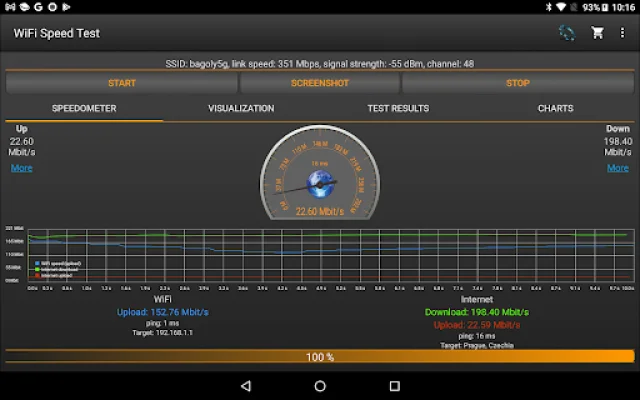This screenshot has width=640, height=400.
Task: Switch to the Visualization tab
Action: click(241, 108)
